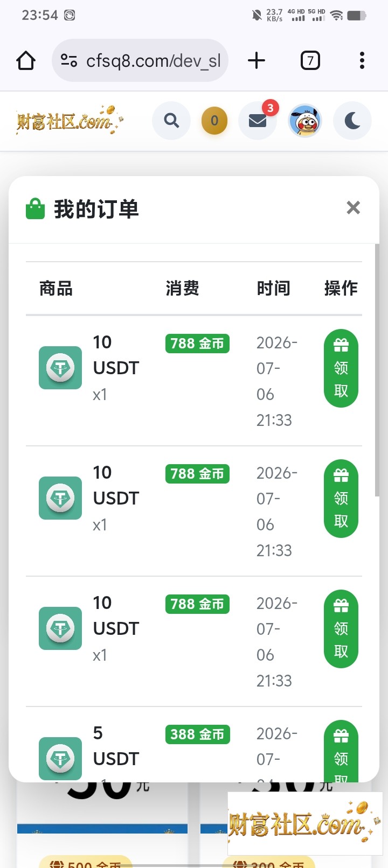Open the tab switcher showing 7 tabs
The width and height of the screenshot is (388, 868).
tap(310, 60)
